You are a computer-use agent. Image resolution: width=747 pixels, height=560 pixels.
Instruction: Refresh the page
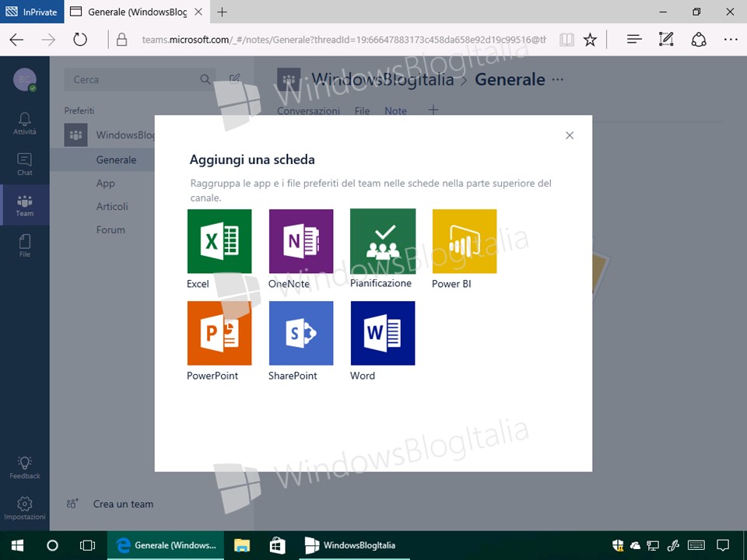point(80,40)
